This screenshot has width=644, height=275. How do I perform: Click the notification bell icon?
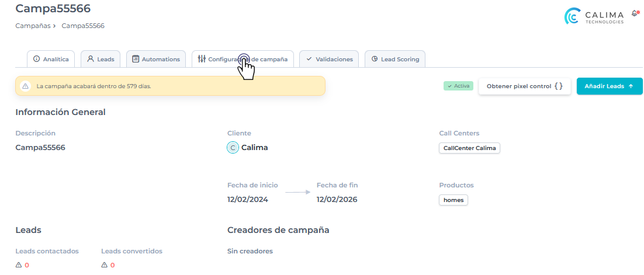[635, 13]
